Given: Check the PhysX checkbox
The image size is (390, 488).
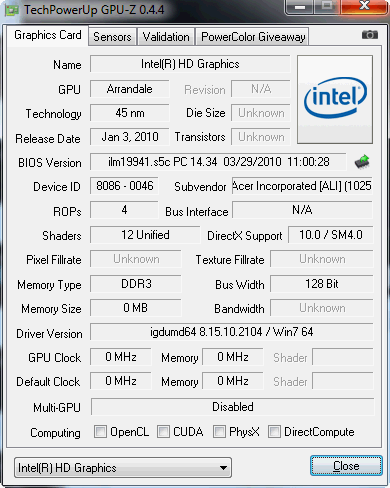Looking at the screenshot, I should 219,431.
